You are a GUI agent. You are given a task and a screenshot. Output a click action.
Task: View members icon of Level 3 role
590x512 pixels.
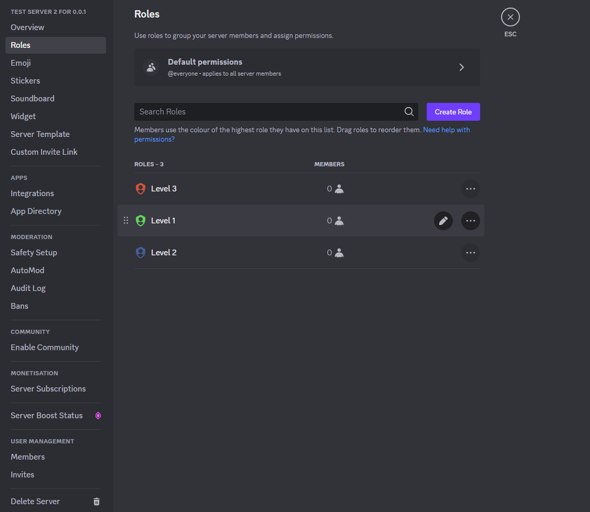(x=339, y=188)
